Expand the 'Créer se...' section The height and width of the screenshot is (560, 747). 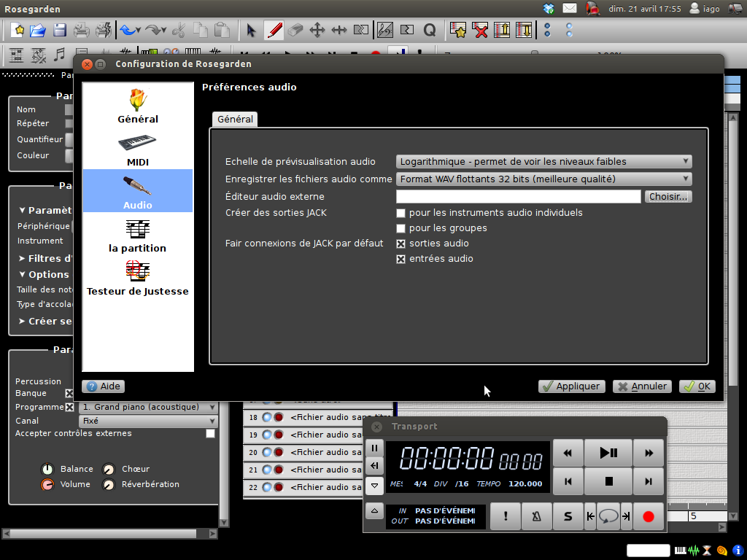[22, 322]
